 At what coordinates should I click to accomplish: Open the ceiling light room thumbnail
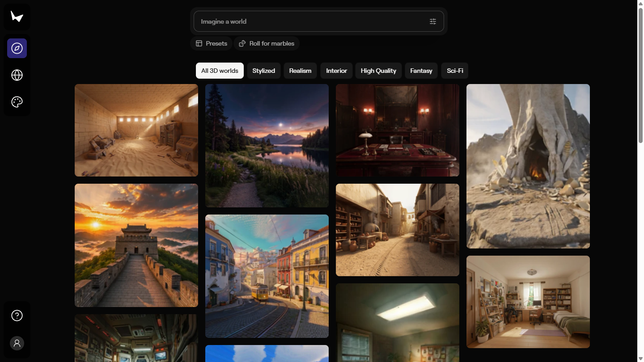tap(398, 323)
